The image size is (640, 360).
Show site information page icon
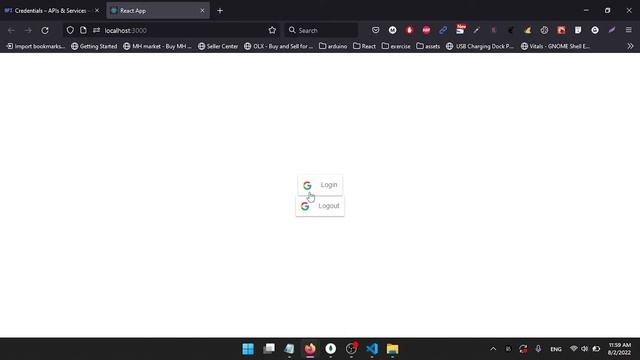tap(83, 30)
